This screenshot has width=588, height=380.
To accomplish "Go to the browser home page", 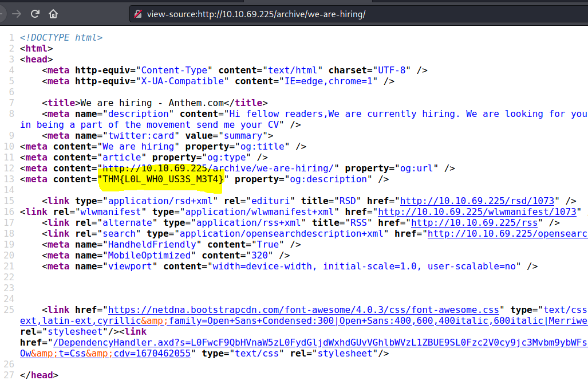I will coord(53,14).
